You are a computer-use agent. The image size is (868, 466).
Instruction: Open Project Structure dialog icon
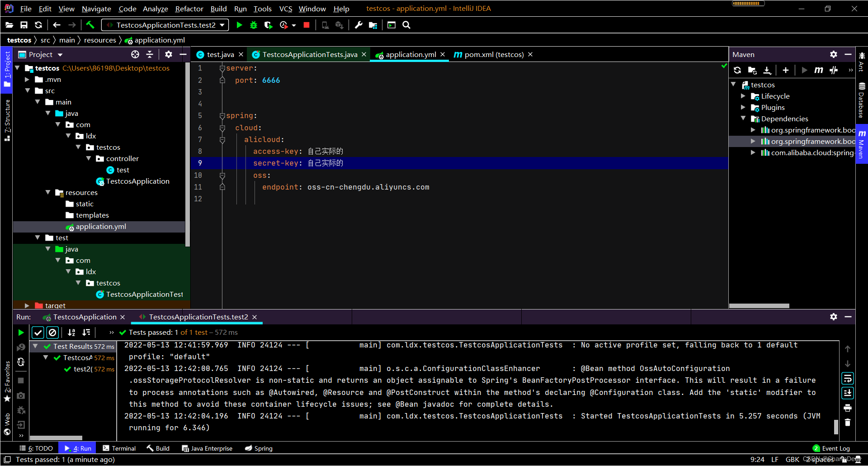(373, 25)
